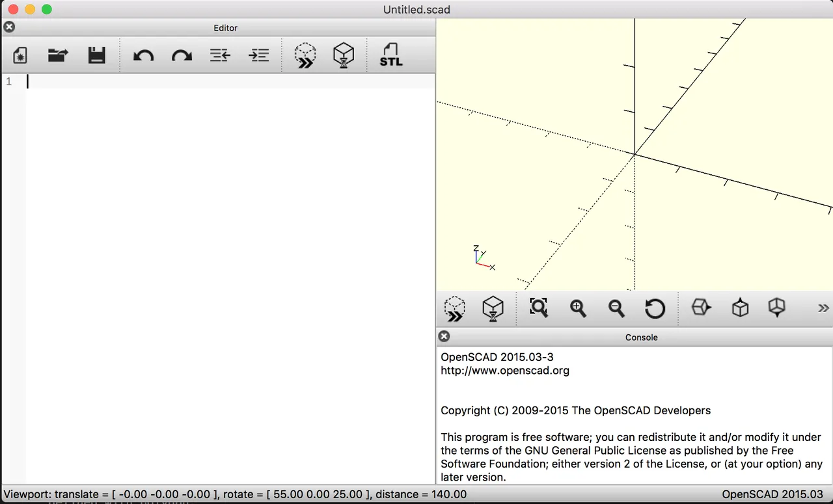Click the Viewport translate status text
833x504 pixels.
235,494
